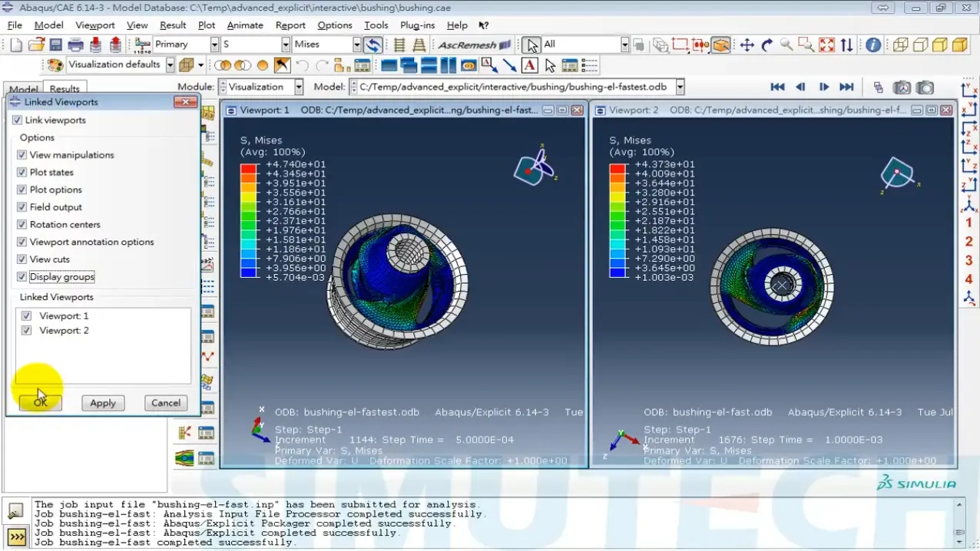Open the Animate menu
Viewport: 980px width, 551px height.
coord(245,25)
